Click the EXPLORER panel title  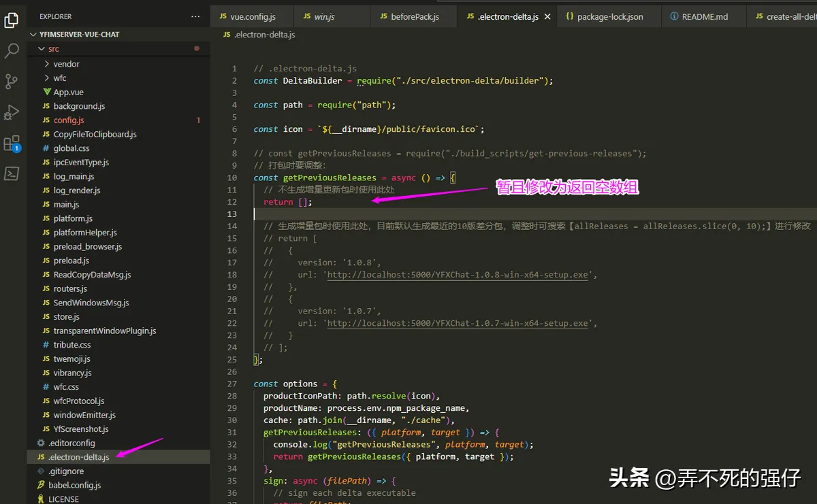tap(56, 16)
